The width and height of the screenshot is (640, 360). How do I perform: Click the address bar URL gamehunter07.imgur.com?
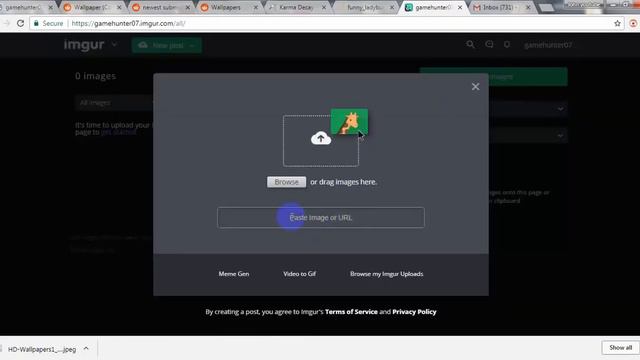pos(128,24)
